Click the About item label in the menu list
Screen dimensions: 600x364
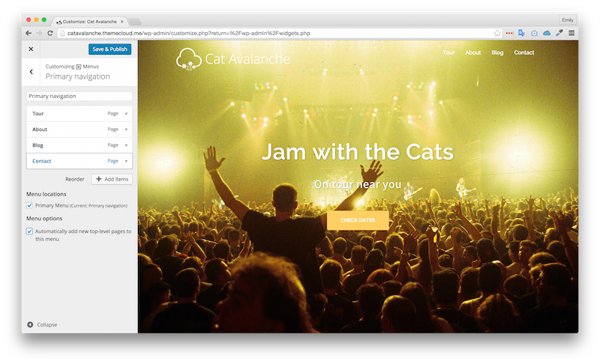click(40, 130)
